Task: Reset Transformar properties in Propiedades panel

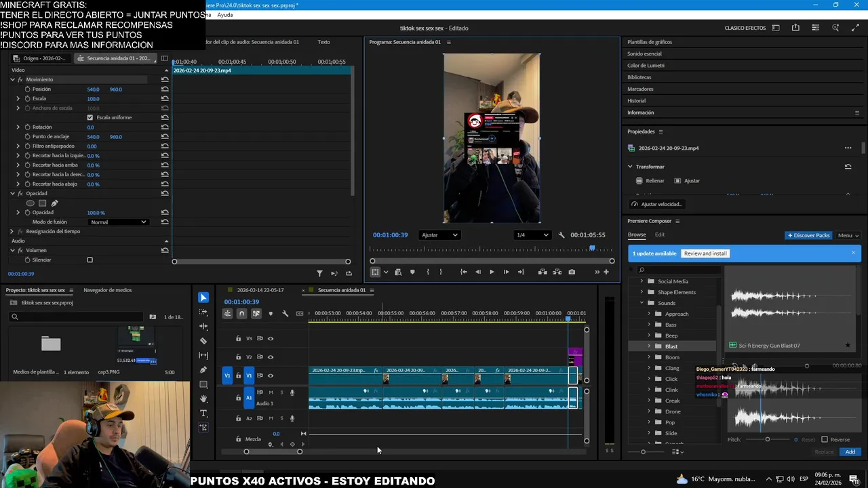Action: [848, 167]
